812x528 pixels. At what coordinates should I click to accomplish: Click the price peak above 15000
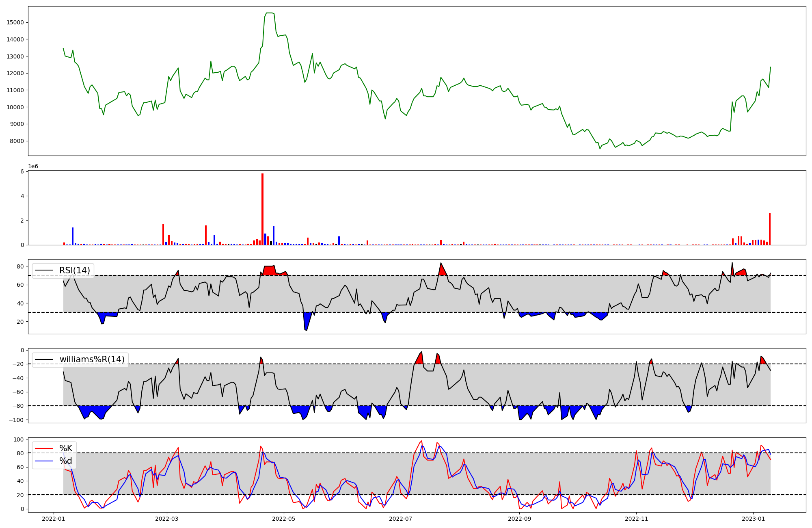click(x=270, y=13)
